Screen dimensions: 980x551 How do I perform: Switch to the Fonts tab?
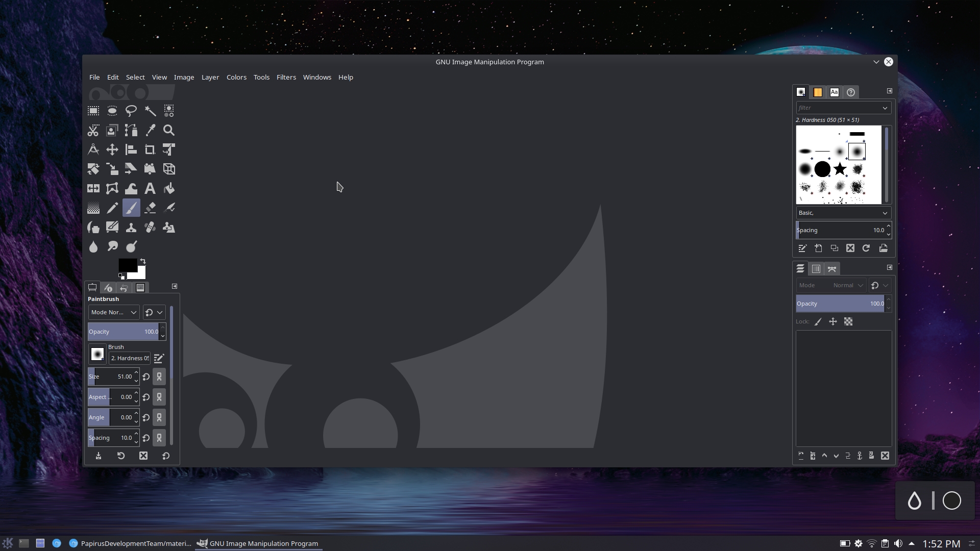click(834, 92)
